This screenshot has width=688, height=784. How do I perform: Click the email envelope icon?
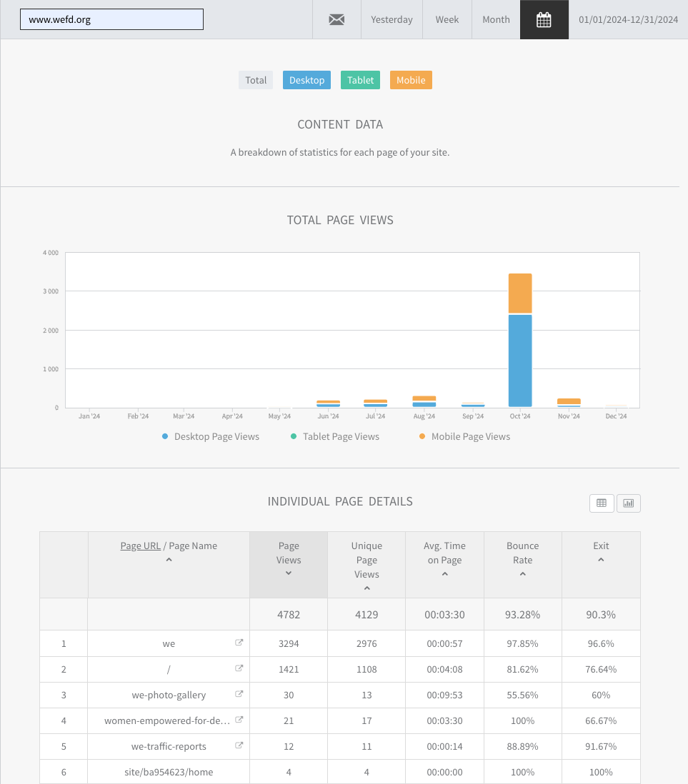tap(336, 19)
